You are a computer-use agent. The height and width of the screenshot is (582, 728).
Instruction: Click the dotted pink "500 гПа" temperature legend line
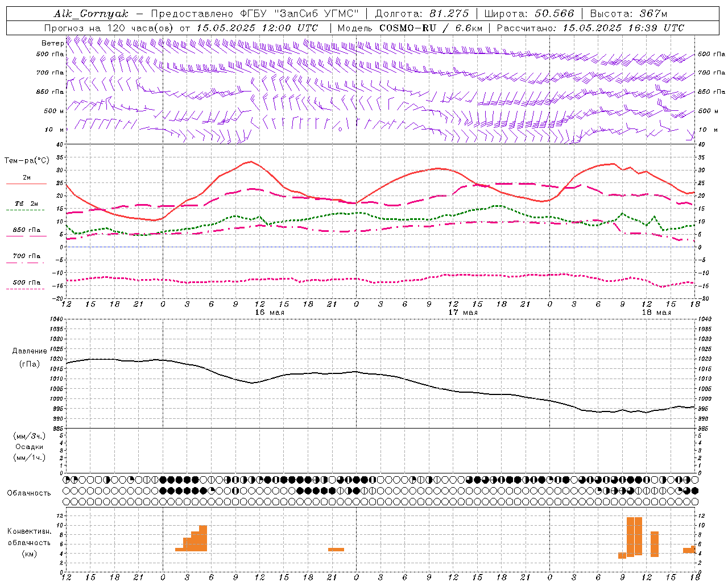(x=26, y=289)
